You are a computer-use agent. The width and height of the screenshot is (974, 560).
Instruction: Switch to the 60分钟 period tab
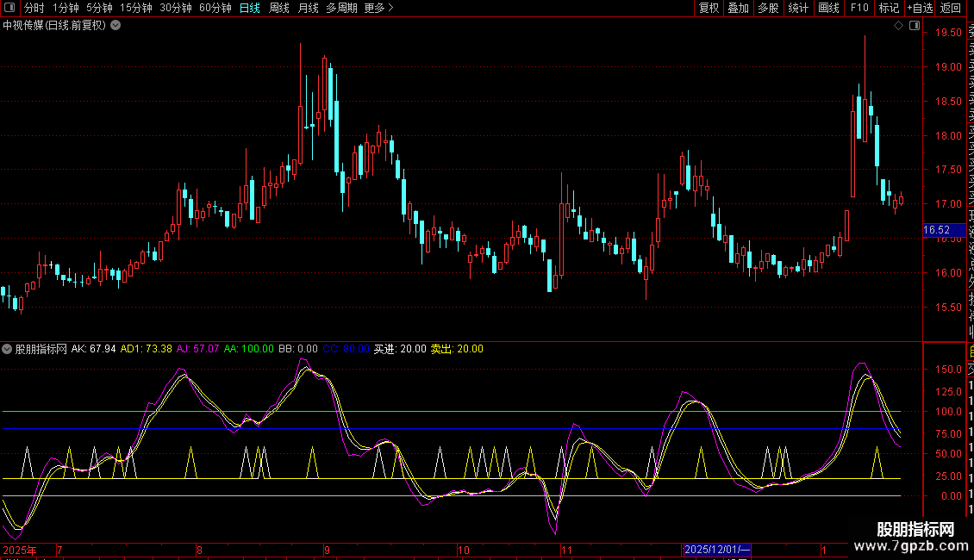215,8
